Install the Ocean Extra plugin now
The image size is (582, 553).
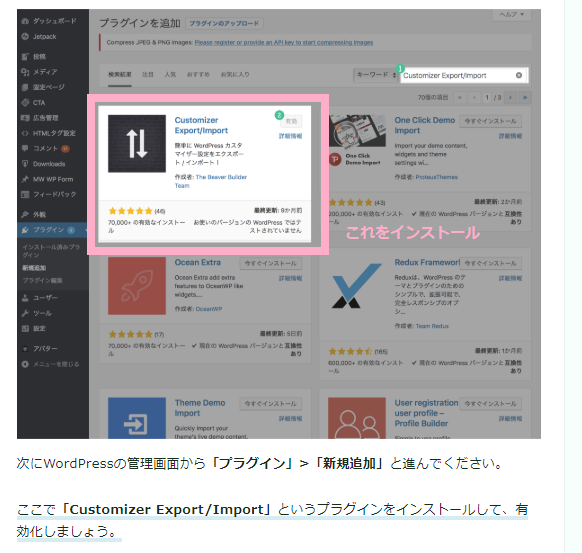tap(271, 263)
